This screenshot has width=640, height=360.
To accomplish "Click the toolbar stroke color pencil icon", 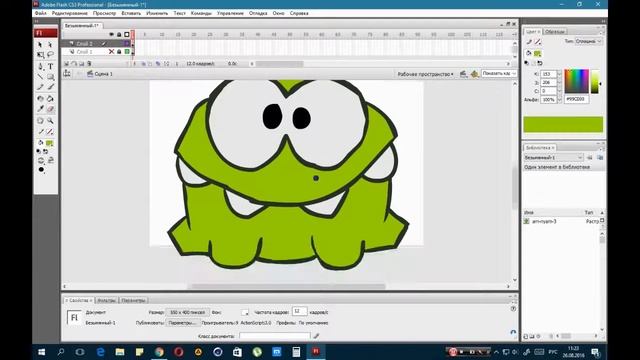I will click(x=40, y=132).
